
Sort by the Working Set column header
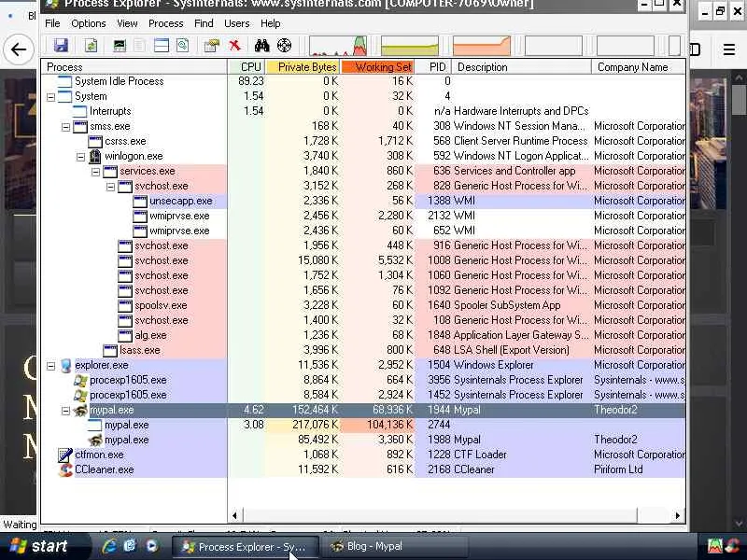378,67
